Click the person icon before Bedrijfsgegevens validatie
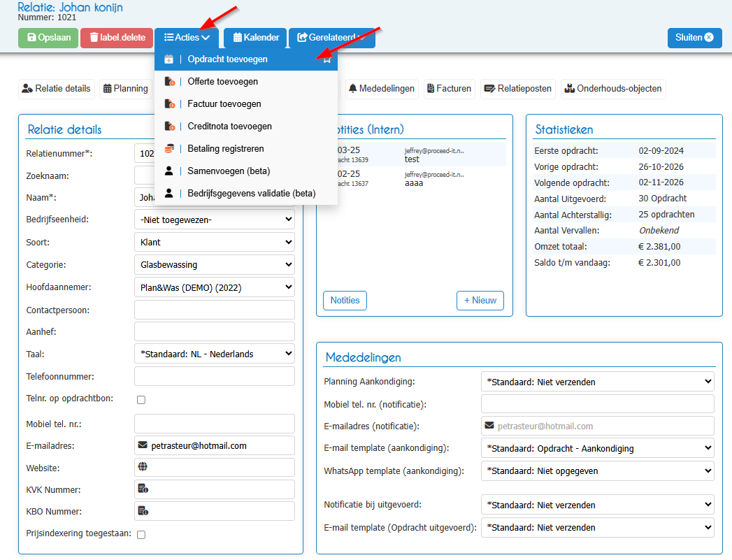 click(x=169, y=193)
